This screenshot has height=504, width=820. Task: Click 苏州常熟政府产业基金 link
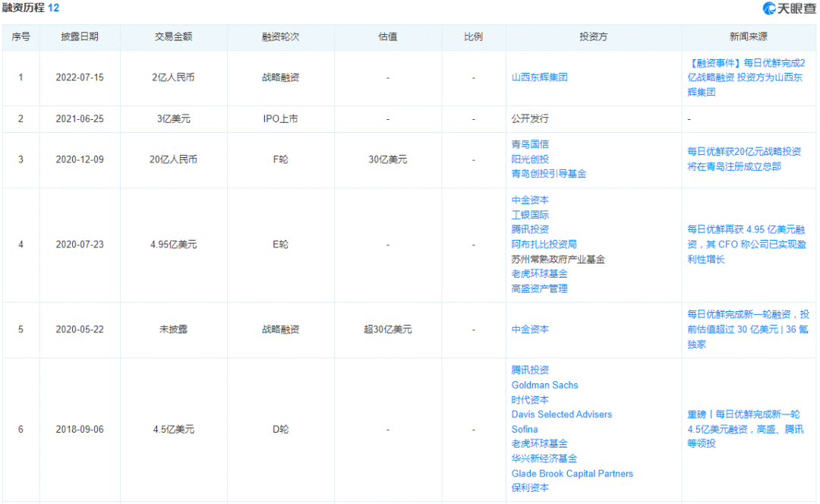click(x=557, y=258)
